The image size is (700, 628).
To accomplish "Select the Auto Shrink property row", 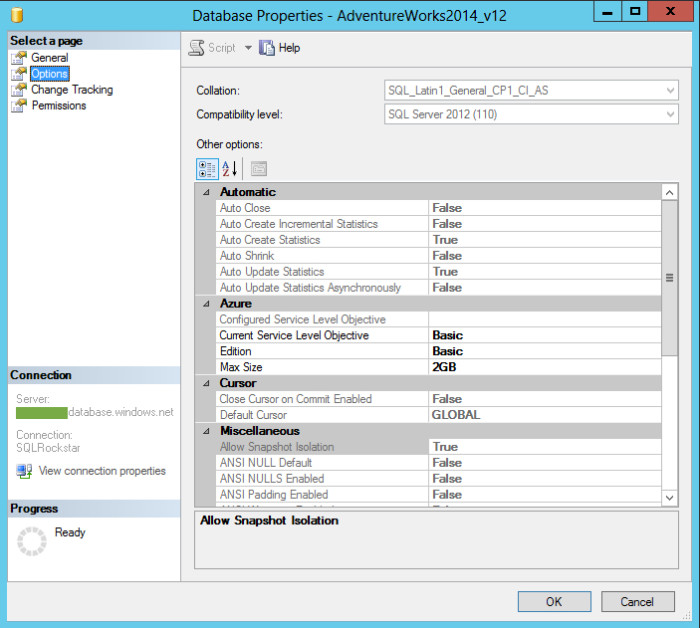I will pyautogui.click(x=438, y=256).
